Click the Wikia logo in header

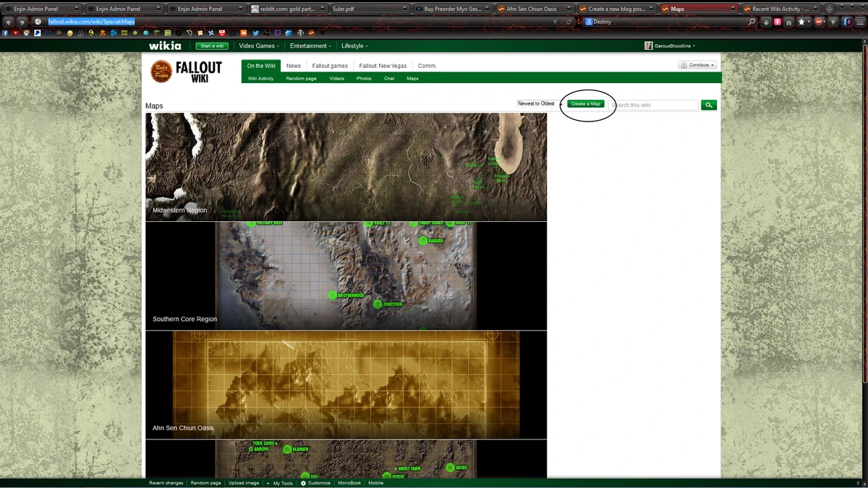click(165, 46)
